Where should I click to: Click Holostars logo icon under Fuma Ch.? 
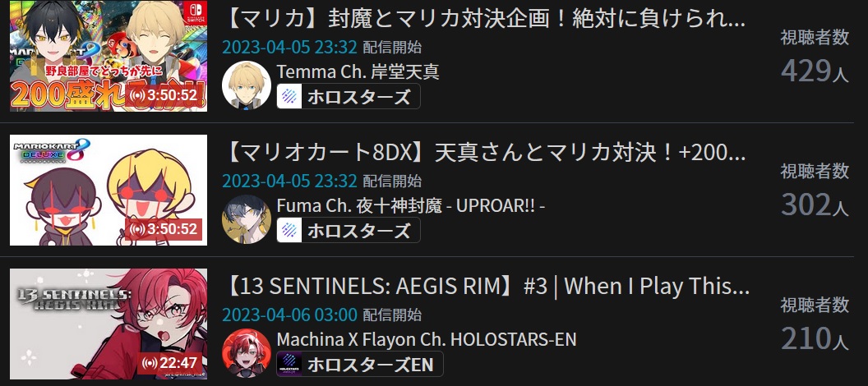289,231
